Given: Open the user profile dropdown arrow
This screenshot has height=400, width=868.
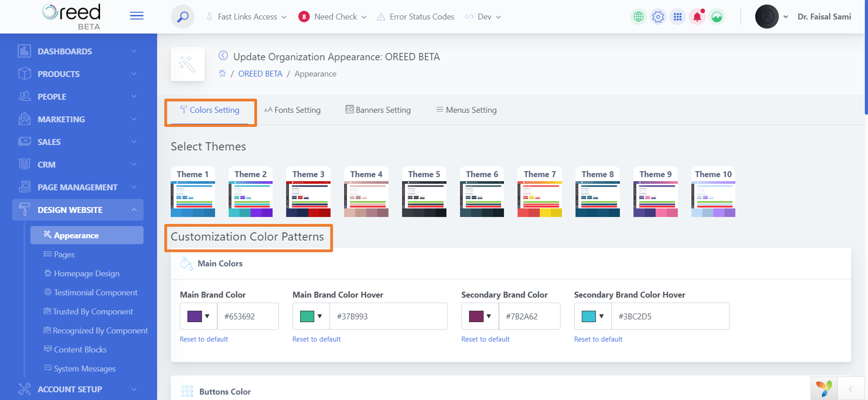Looking at the screenshot, I should (786, 17).
